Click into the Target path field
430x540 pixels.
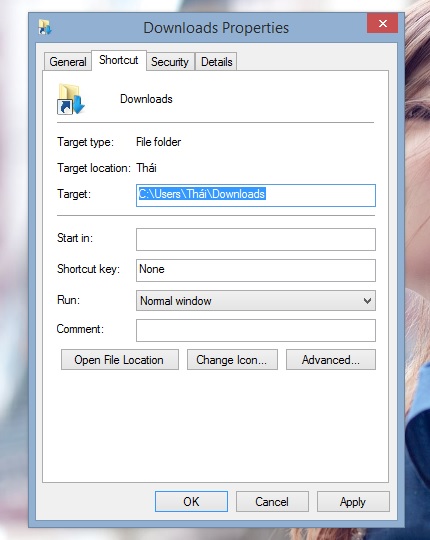click(256, 195)
